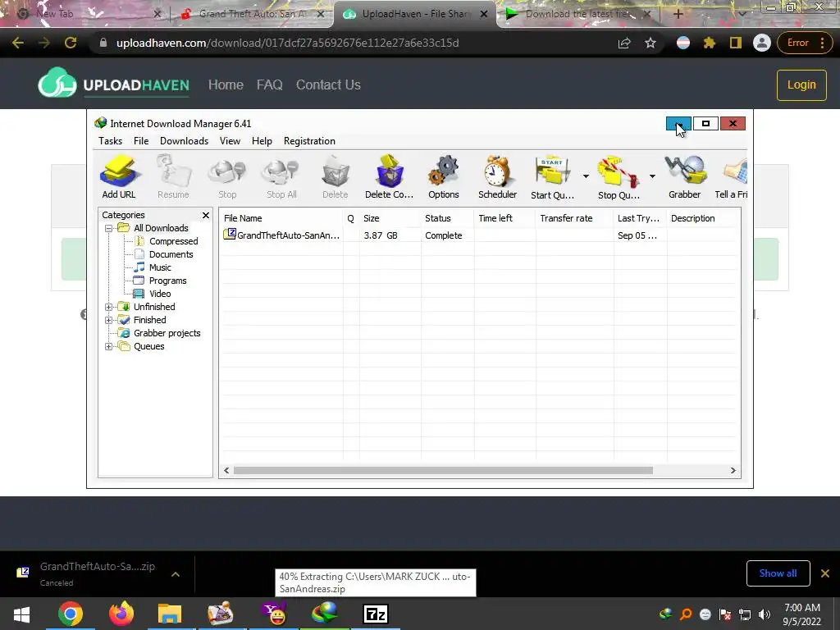Open the UploadHaven Home link
The width and height of the screenshot is (840, 630).
pos(226,84)
